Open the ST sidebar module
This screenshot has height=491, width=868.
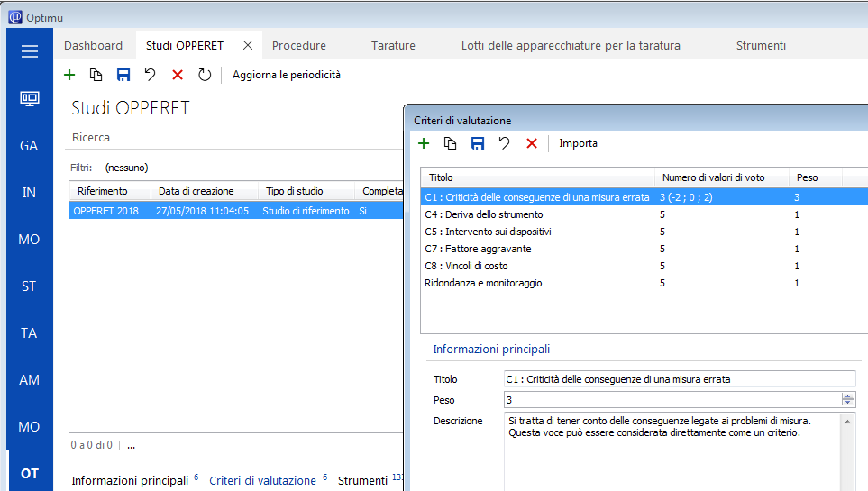pyautogui.click(x=29, y=286)
